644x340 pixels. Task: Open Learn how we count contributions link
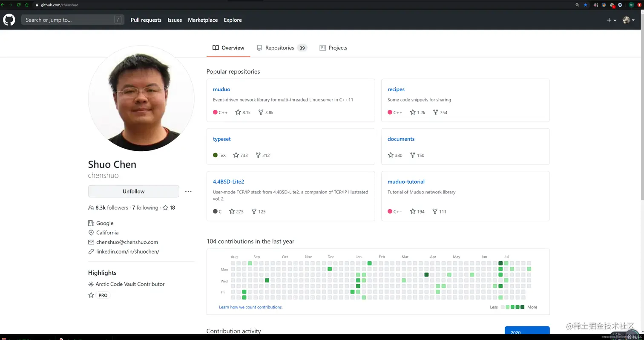click(x=250, y=307)
